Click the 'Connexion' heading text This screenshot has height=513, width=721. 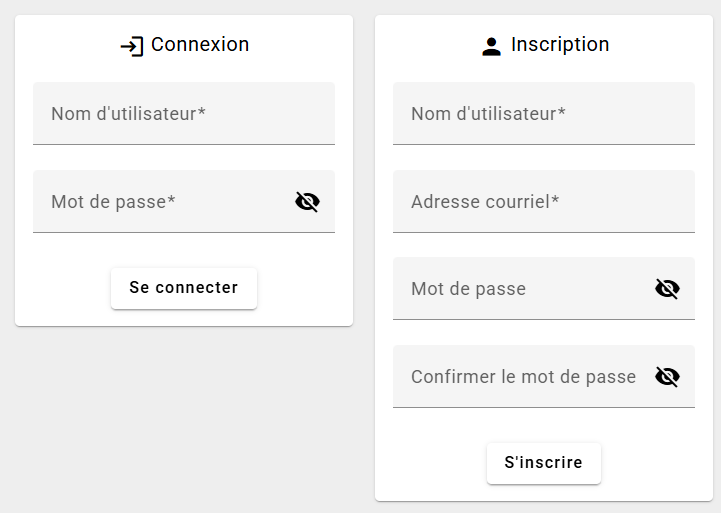pyautogui.click(x=200, y=45)
